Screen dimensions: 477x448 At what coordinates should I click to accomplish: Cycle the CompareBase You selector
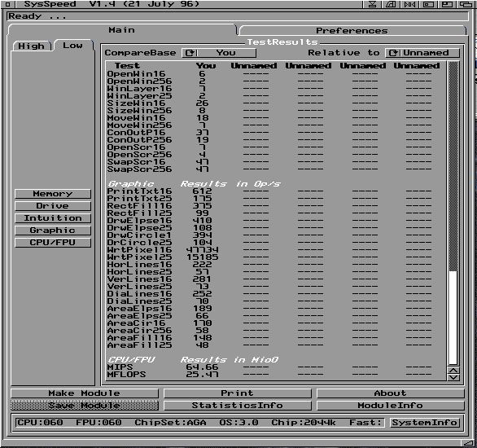[x=219, y=53]
